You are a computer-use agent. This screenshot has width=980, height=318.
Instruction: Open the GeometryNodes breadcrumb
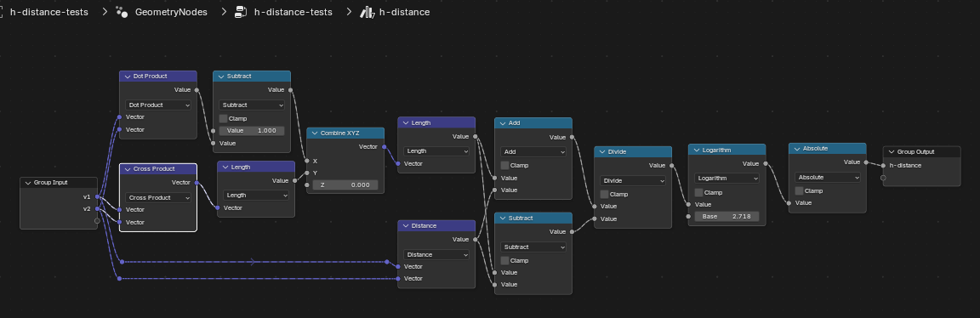tap(171, 12)
